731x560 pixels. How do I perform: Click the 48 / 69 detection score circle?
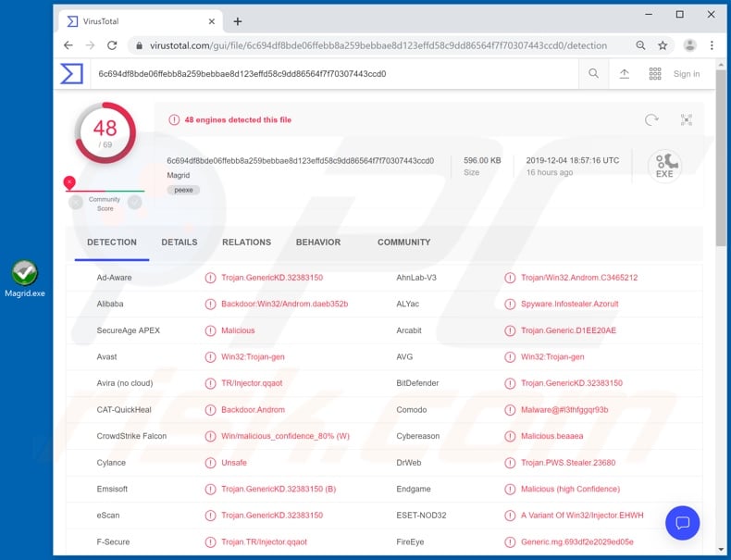tap(105, 133)
